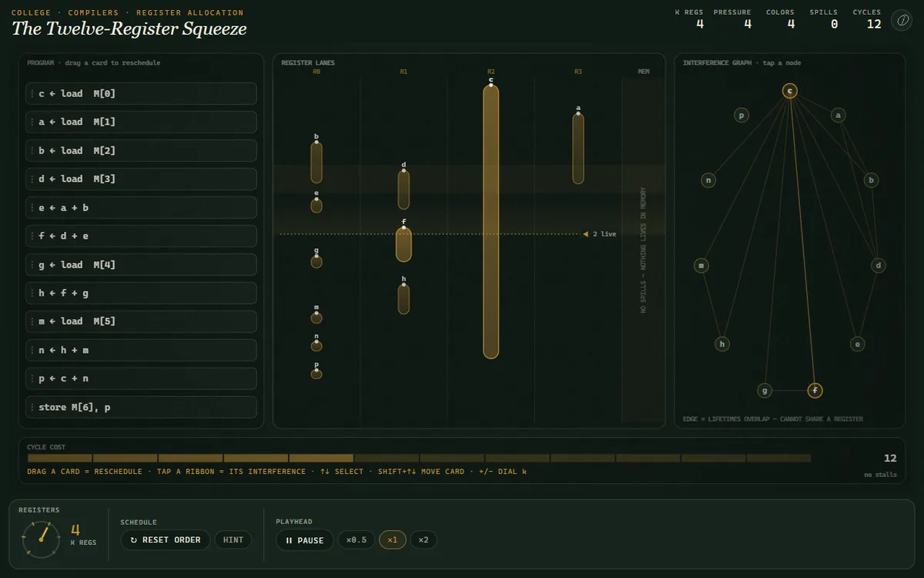Select the 'p ← c + n' card

pos(141,378)
